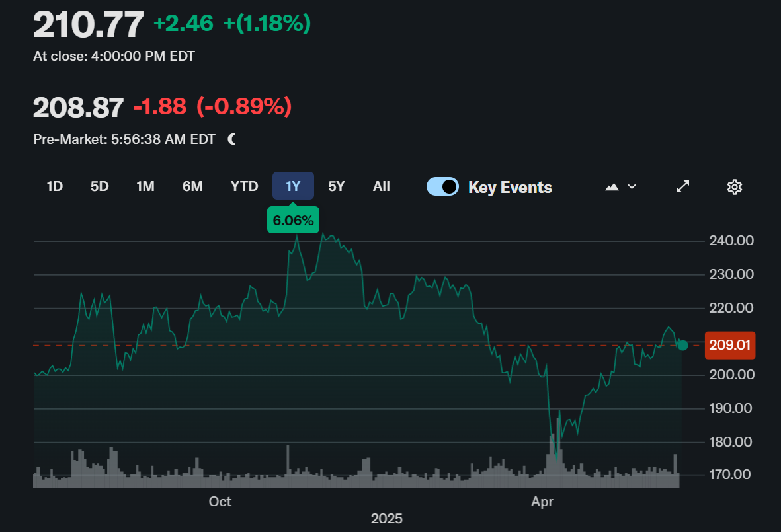Switch to the 1M time range
This screenshot has height=532, width=781.
tap(145, 186)
